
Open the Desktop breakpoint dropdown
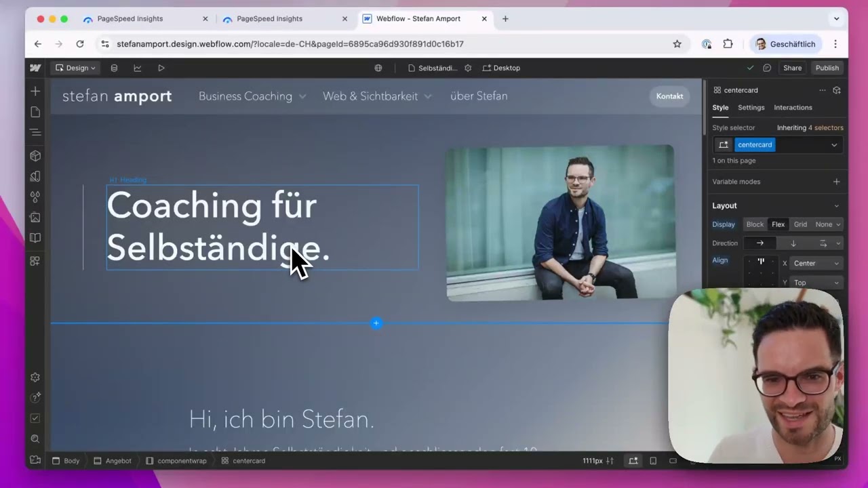(x=501, y=68)
